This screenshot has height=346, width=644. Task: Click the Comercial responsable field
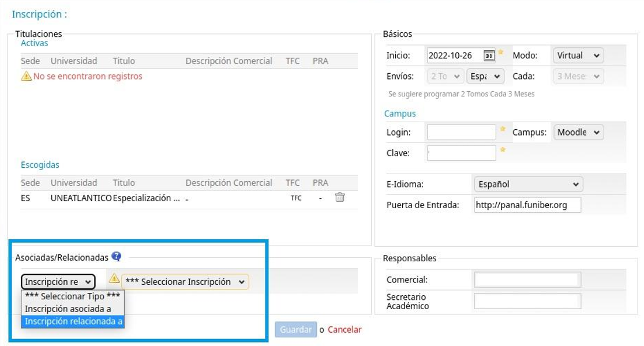click(x=527, y=280)
